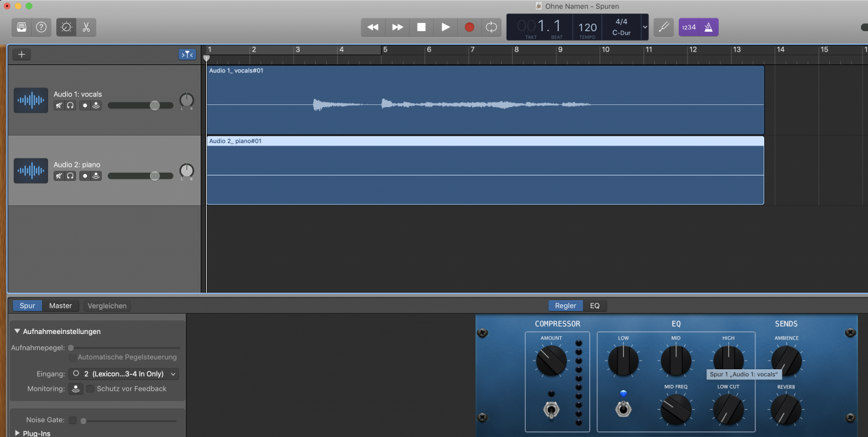Toggle the Smart Controls dial icon
This screenshot has width=868, height=437.
click(66, 27)
